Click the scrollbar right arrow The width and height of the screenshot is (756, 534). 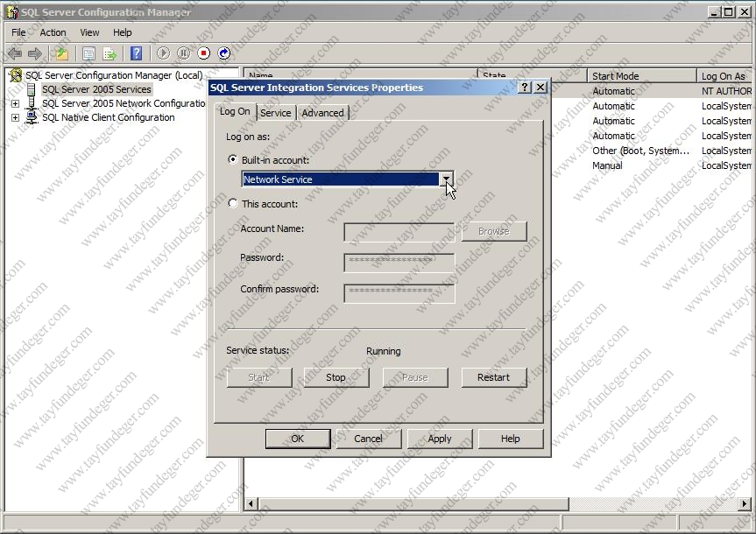(745, 504)
